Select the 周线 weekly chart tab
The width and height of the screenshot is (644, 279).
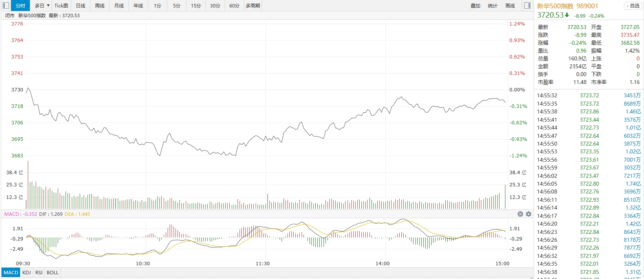(100, 5)
